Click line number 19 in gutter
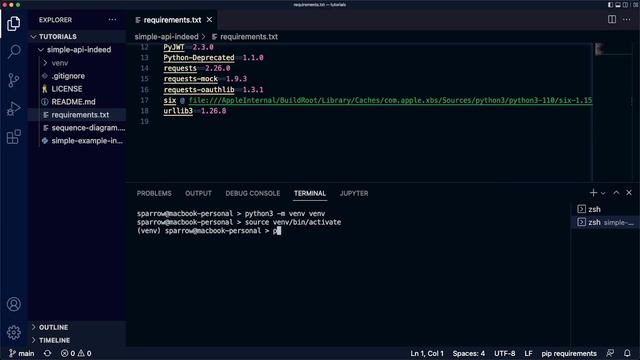 pos(144,121)
